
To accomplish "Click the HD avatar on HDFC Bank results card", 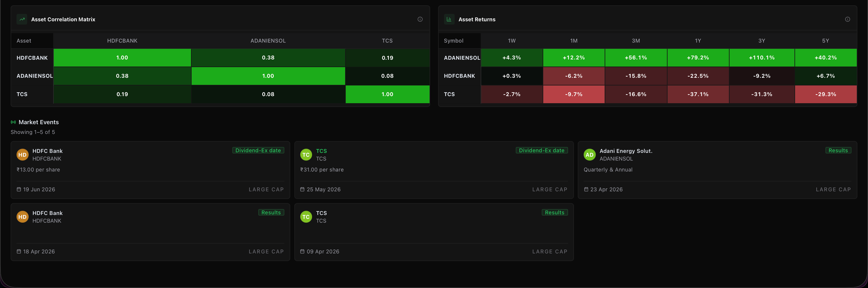I will pyautogui.click(x=22, y=217).
